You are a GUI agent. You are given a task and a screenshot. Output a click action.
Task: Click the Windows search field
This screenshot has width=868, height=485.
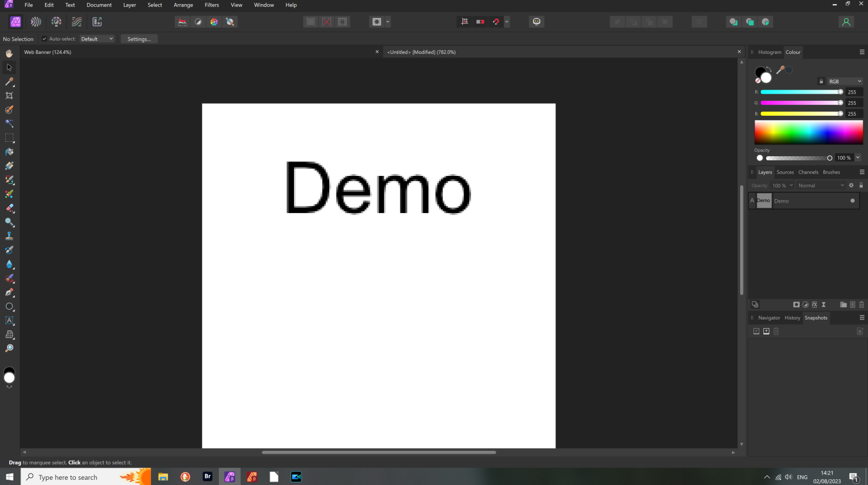[x=69, y=476]
